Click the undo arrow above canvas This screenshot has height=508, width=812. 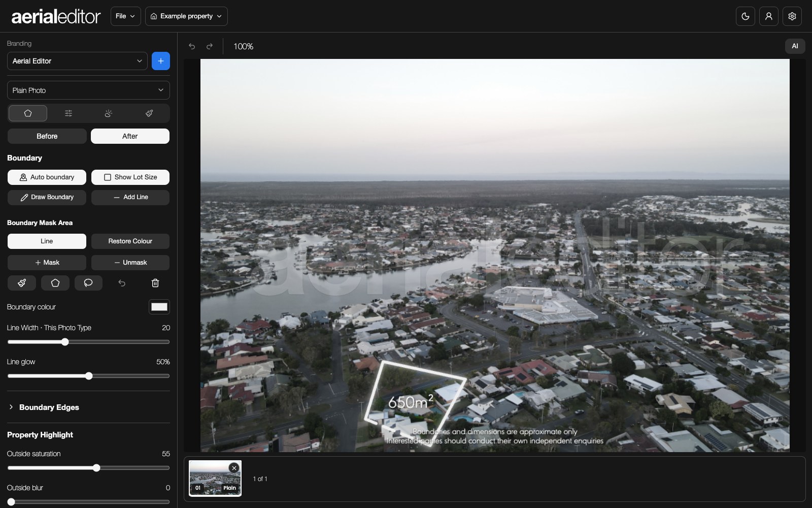click(x=192, y=46)
